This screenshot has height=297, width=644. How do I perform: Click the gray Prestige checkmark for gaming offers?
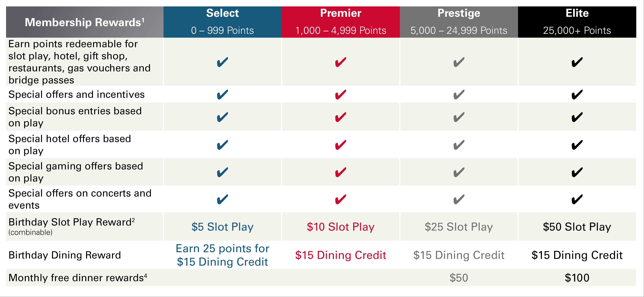click(x=459, y=172)
